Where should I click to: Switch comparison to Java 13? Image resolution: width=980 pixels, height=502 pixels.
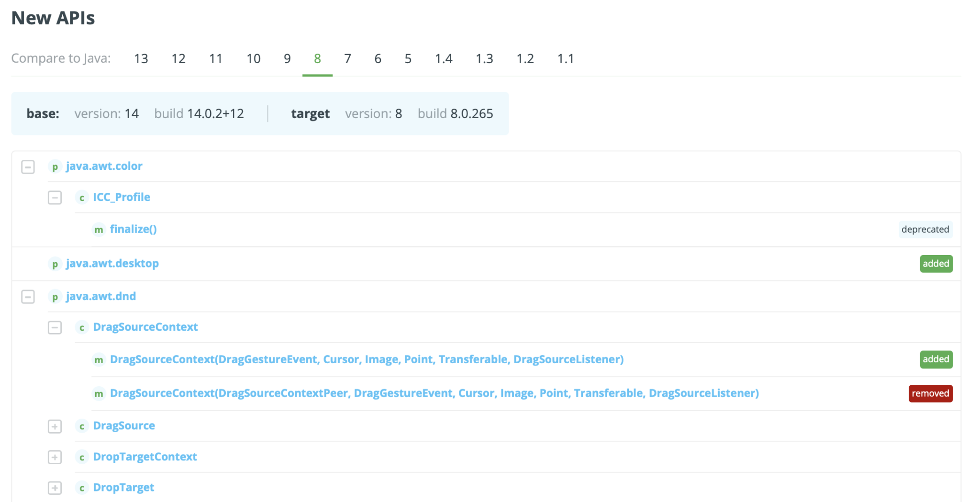tap(141, 58)
